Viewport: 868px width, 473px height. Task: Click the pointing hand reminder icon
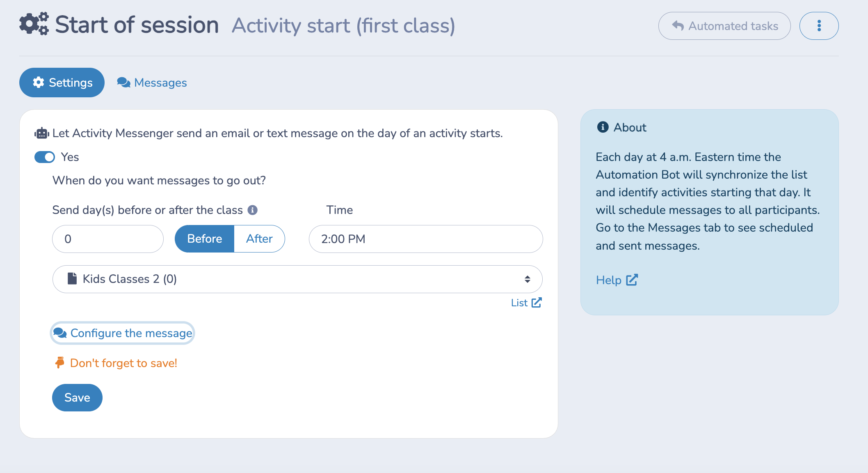pos(60,363)
